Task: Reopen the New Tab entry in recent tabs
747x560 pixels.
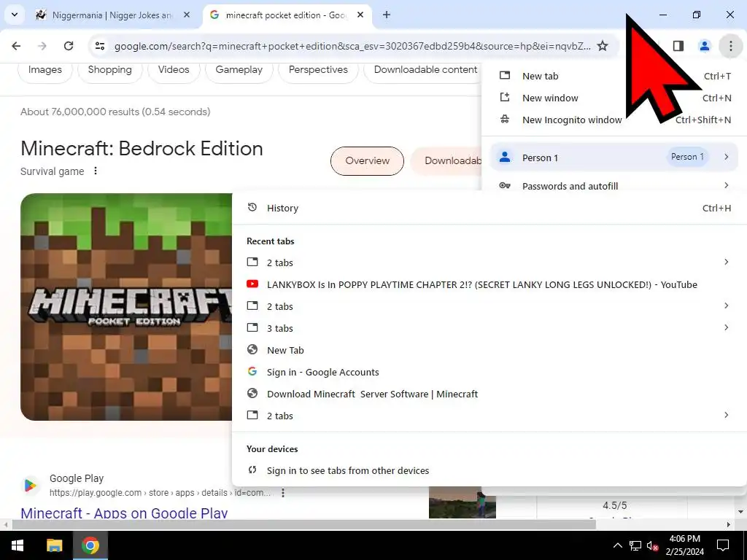Action: coord(489,351)
